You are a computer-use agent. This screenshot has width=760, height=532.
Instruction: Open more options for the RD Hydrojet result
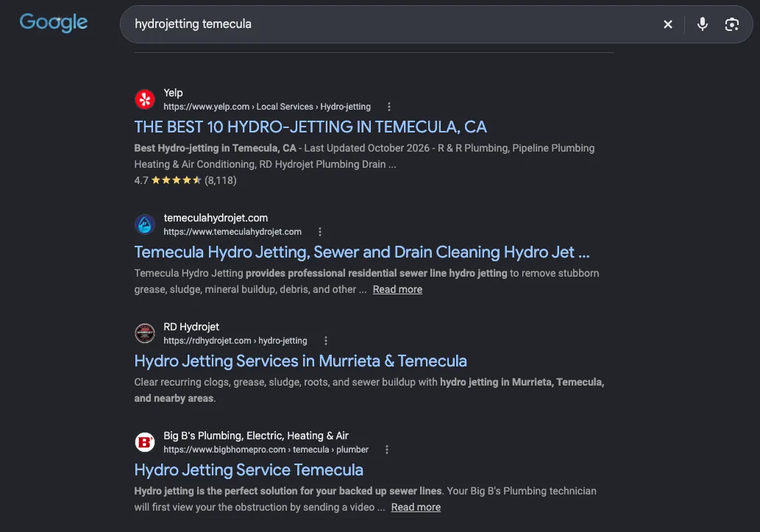coord(325,341)
